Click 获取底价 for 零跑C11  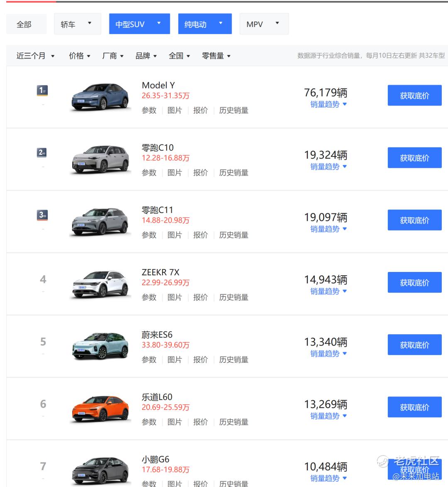pyautogui.click(x=414, y=220)
